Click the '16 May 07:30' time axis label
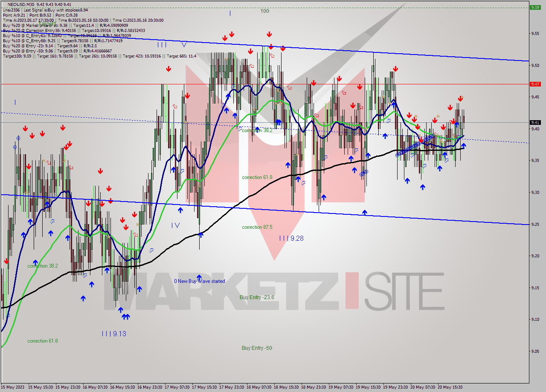Image resolution: width=546 pixels, height=392 pixels. [x=95, y=387]
